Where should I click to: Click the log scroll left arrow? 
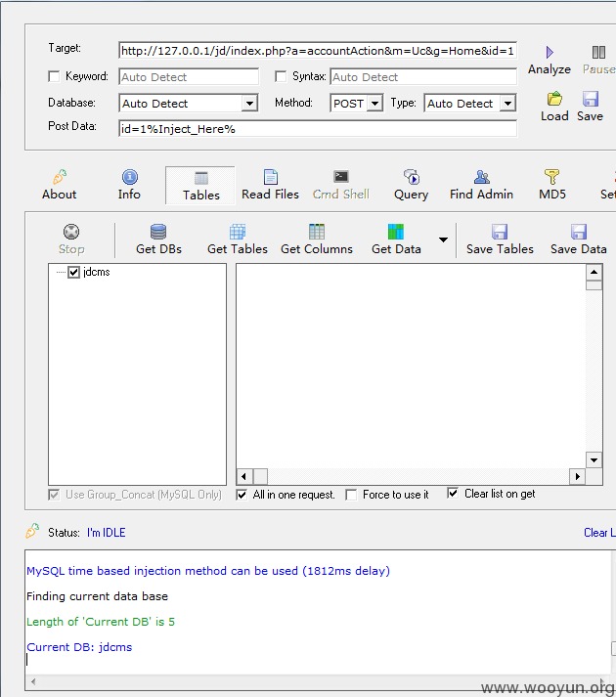(x=33, y=681)
